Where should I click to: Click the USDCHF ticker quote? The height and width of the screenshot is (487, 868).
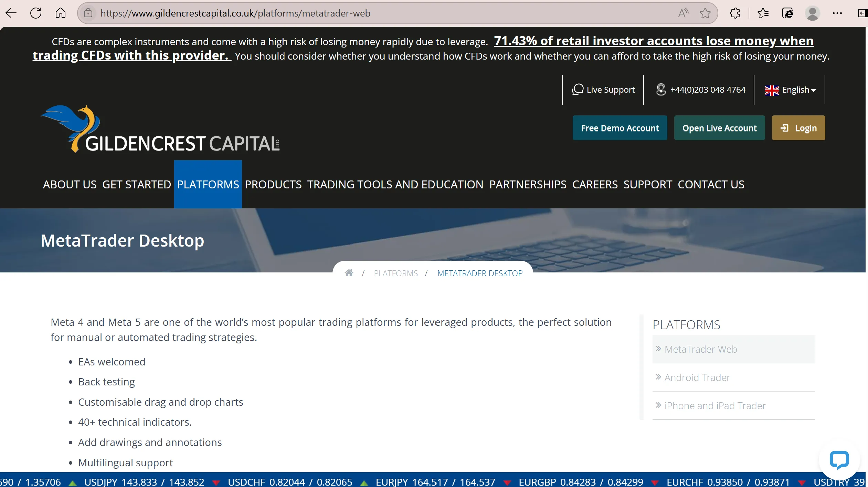(x=290, y=482)
